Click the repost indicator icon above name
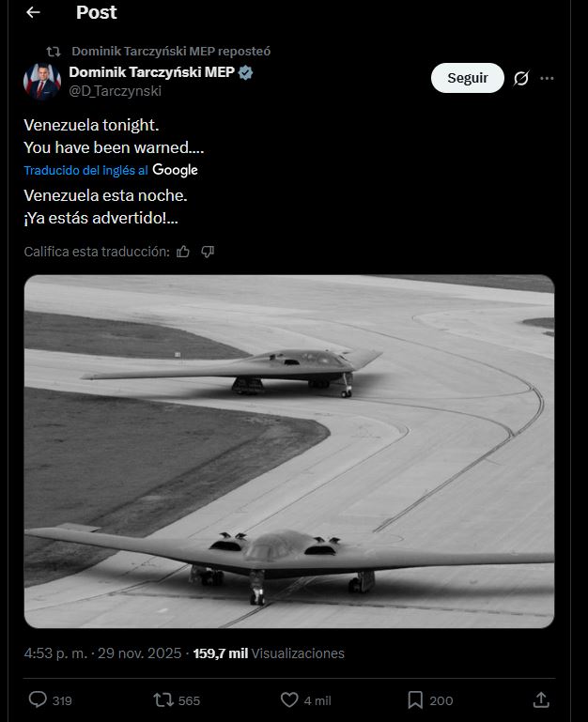This screenshot has height=722, width=588. pos(54,51)
